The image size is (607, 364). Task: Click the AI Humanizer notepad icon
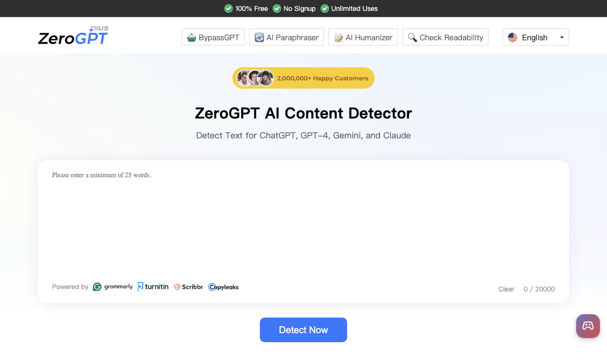tap(339, 37)
